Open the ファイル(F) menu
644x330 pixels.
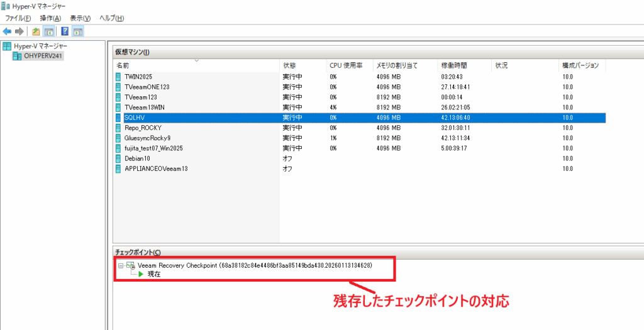(x=18, y=18)
